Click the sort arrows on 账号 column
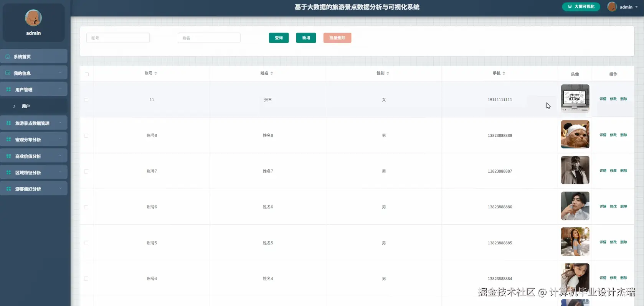 click(x=156, y=73)
